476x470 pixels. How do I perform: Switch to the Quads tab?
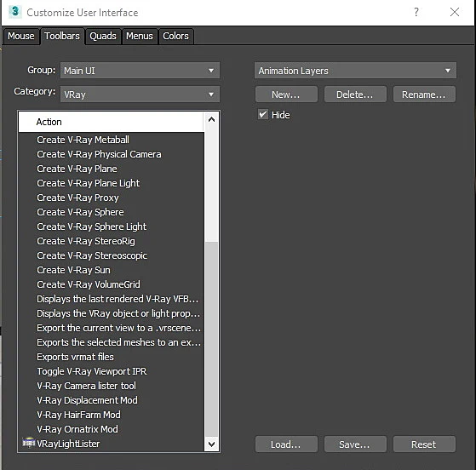tap(103, 36)
